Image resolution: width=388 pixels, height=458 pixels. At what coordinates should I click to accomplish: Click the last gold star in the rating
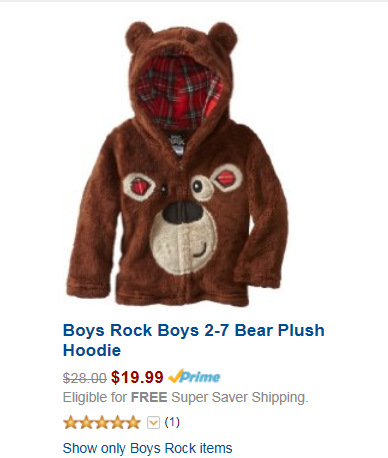point(133,422)
